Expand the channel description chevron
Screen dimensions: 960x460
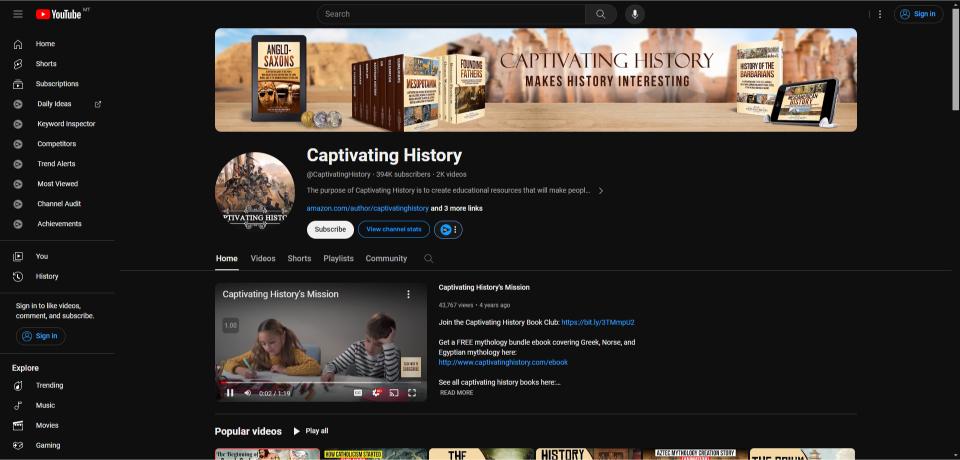pyautogui.click(x=601, y=191)
